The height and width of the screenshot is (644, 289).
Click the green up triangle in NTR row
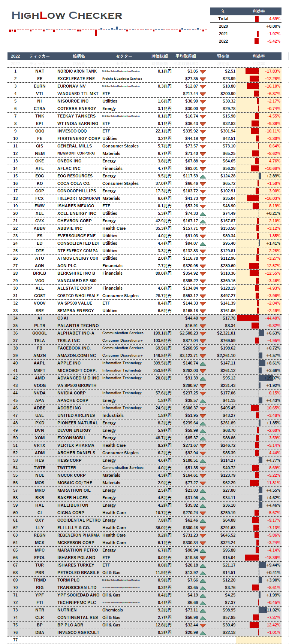point(203,610)
